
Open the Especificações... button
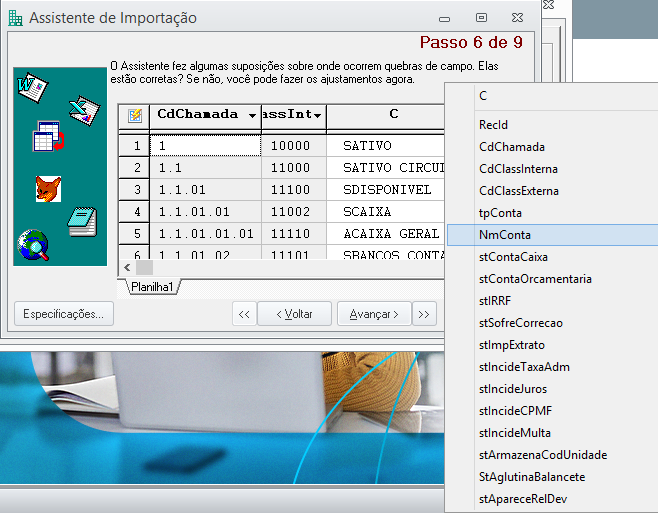pos(64,314)
